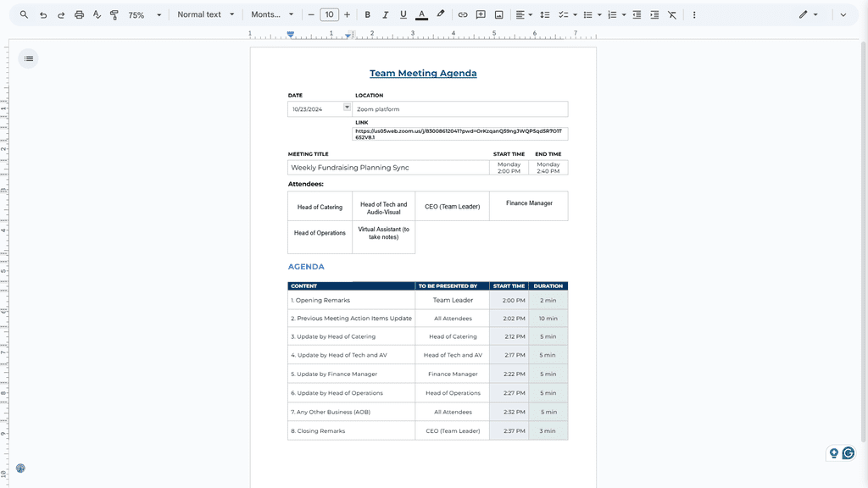Click the Team Meeting Agenda title link
The image size is (868, 488).
(x=423, y=73)
